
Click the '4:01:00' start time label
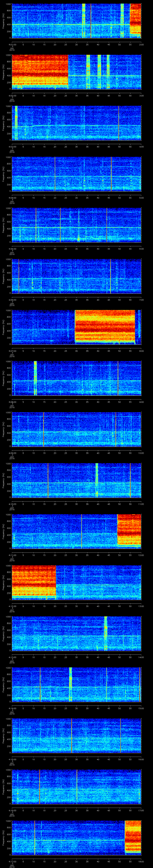(x=12, y=44)
